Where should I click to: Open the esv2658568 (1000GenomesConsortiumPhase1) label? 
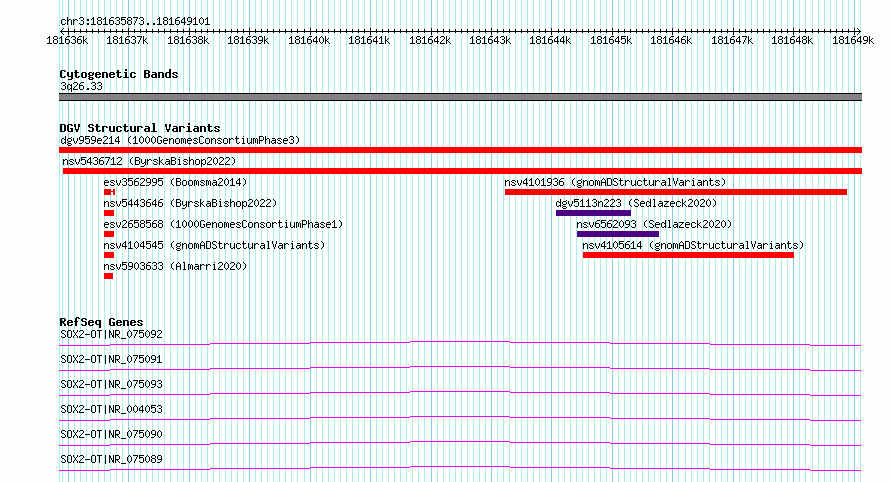pyautogui.click(x=224, y=224)
